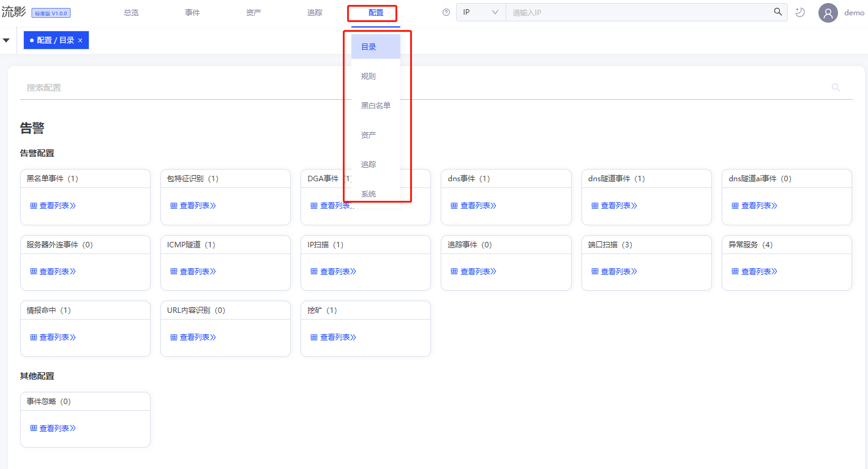868x469 pixels.
Task: Switch to the 配置 / 目录 tab
Action: point(56,40)
